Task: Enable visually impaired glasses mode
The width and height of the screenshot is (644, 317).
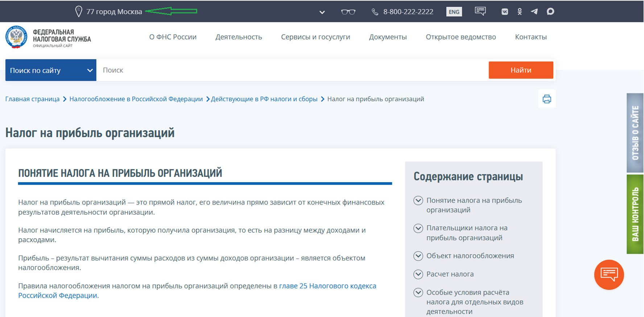Action: tap(348, 12)
